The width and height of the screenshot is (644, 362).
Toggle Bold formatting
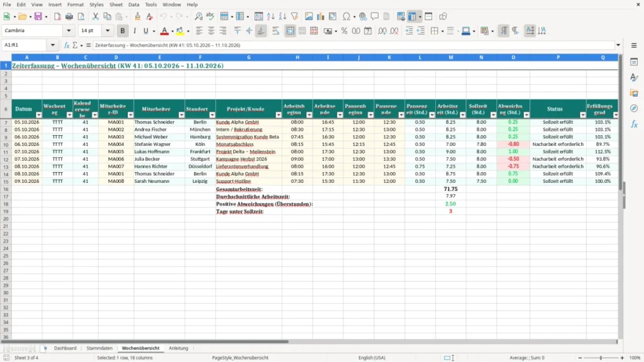[123, 31]
